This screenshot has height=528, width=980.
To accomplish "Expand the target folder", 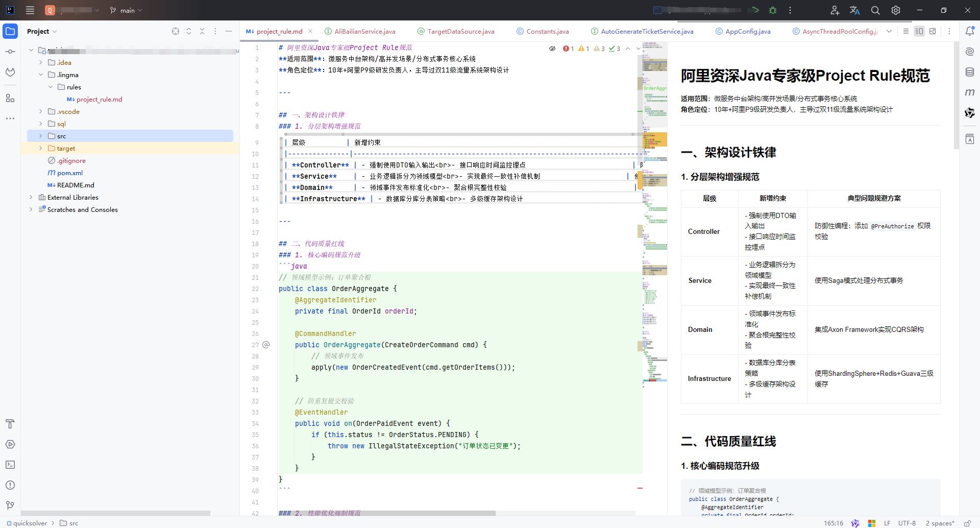I will point(41,148).
